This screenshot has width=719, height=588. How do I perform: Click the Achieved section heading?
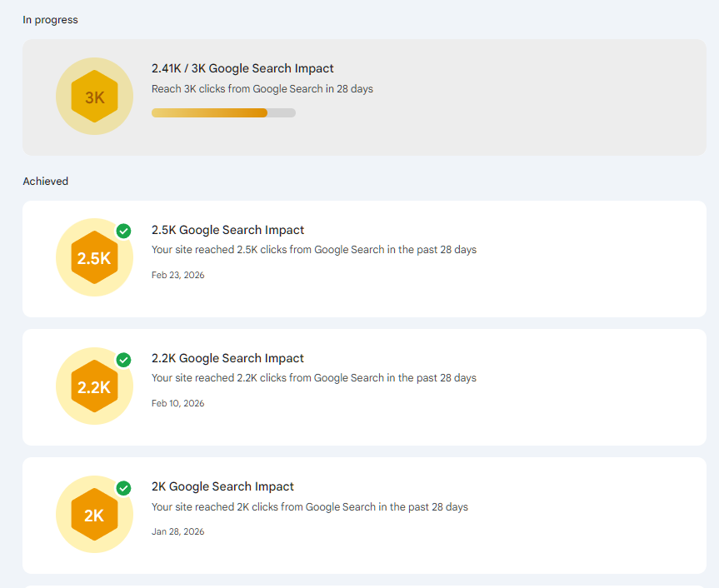click(x=46, y=181)
